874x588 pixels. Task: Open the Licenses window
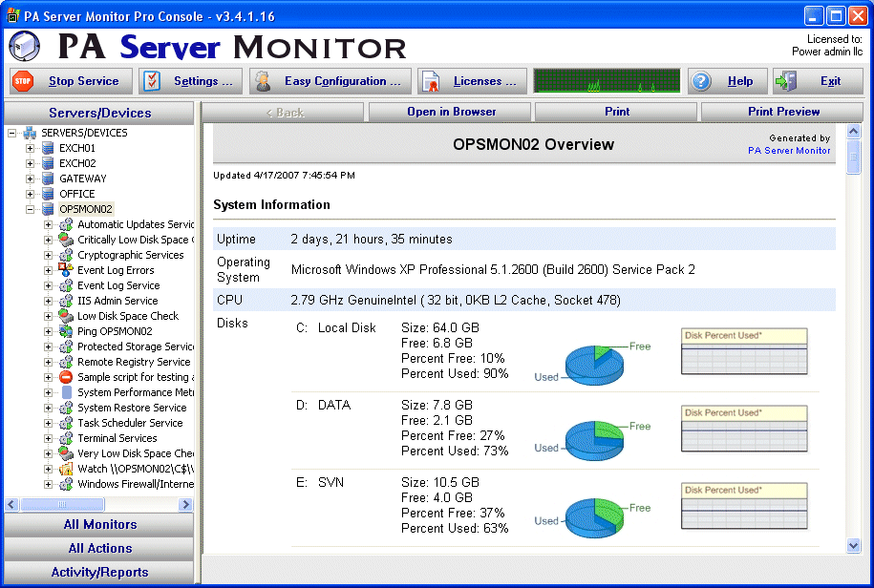(473, 81)
